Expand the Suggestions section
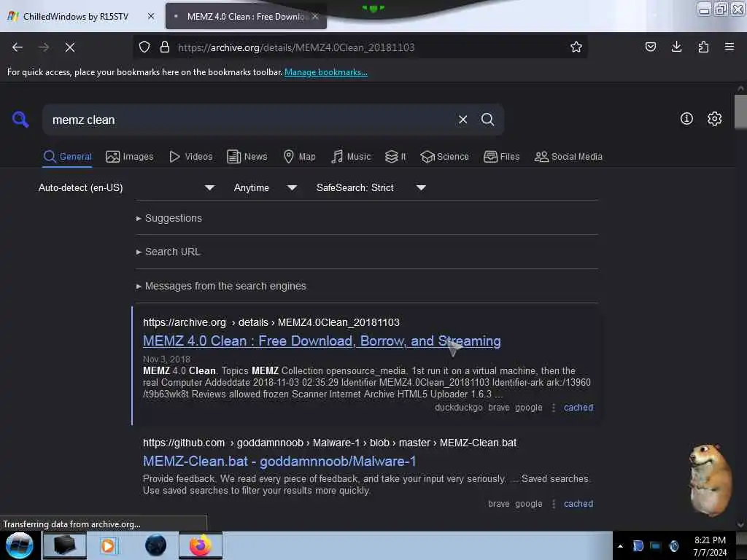This screenshot has width=747, height=560. (169, 218)
